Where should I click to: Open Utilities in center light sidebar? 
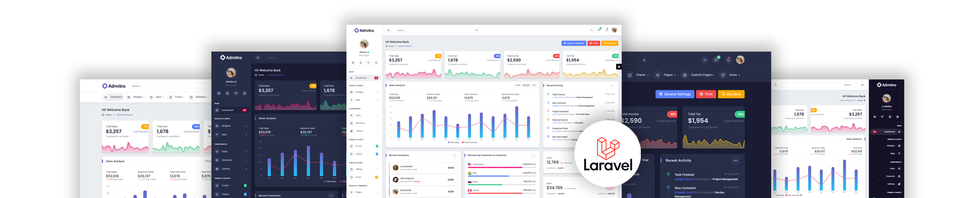click(364, 131)
